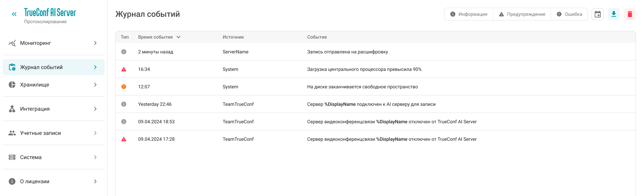Click the disconnect event text in 18:53 row
The image size is (644, 196).
coord(392,122)
